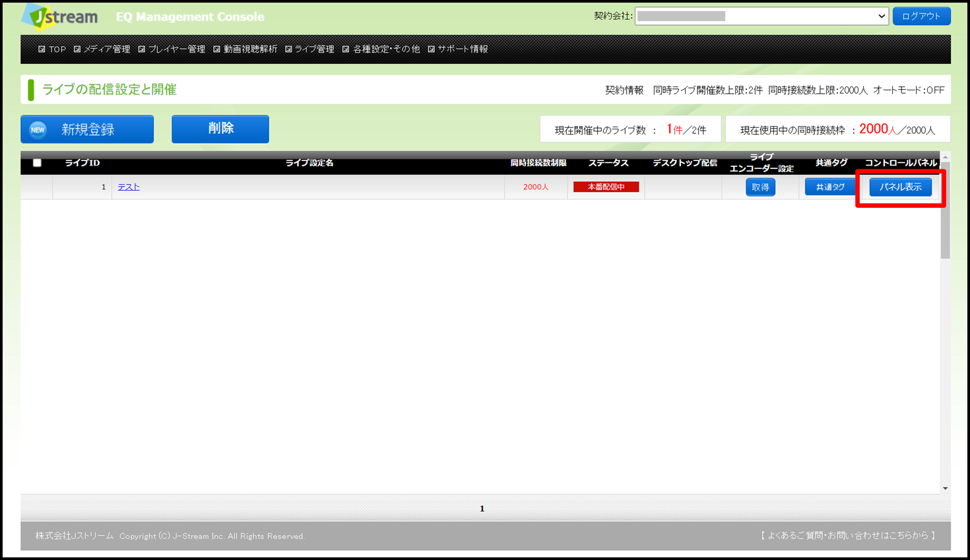This screenshot has height=560, width=970.
Task: Click the 2000人 connection limit cell
Action: pos(536,187)
